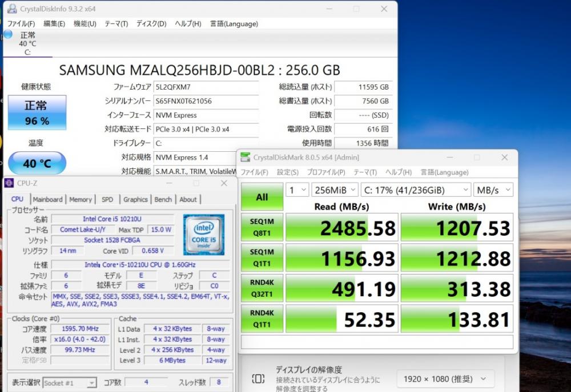The image size is (571, 392).
Task: Click the SEQ1M Q8T1 read result 2485.58
Action: pos(341,228)
